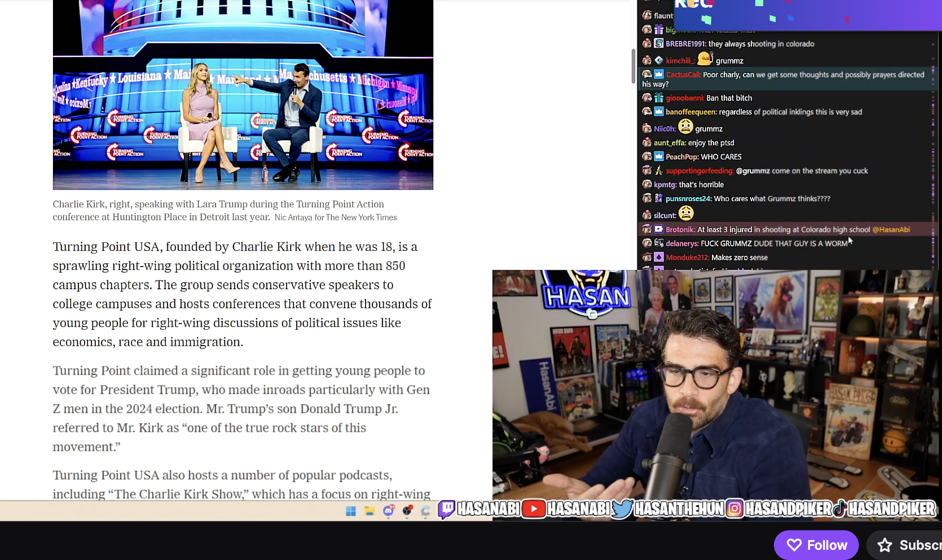Click username BREBRE1991 in chat
The image size is (942, 560).
point(686,44)
